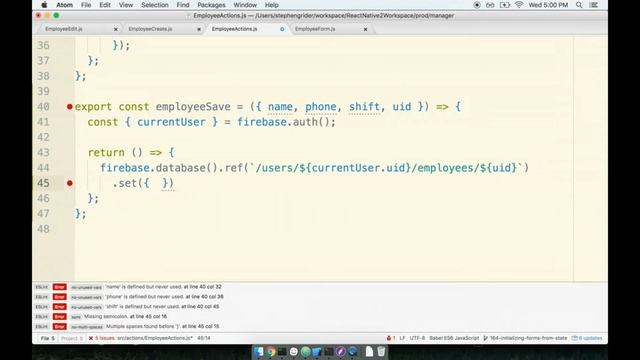The height and width of the screenshot is (360, 640).
Task: Open the Trash in the dock
Action: click(x=381, y=351)
